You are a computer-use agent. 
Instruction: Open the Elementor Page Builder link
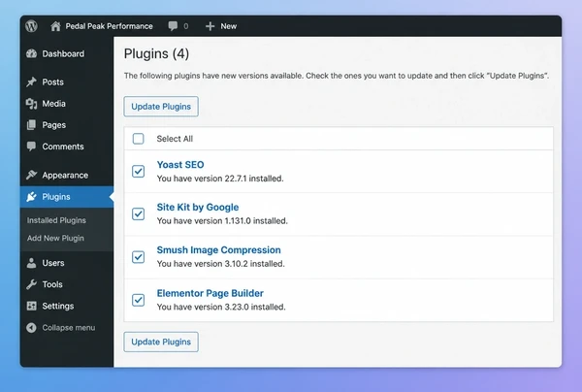click(x=210, y=293)
